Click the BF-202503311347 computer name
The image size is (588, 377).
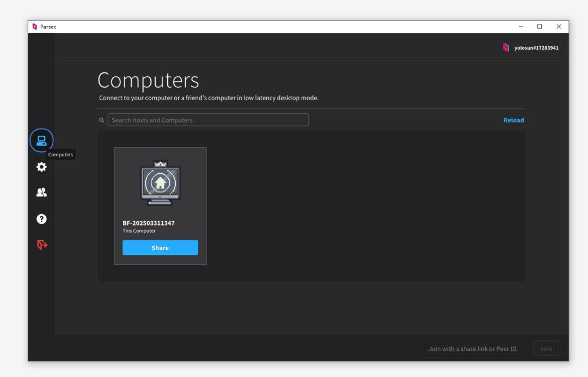[x=149, y=223]
